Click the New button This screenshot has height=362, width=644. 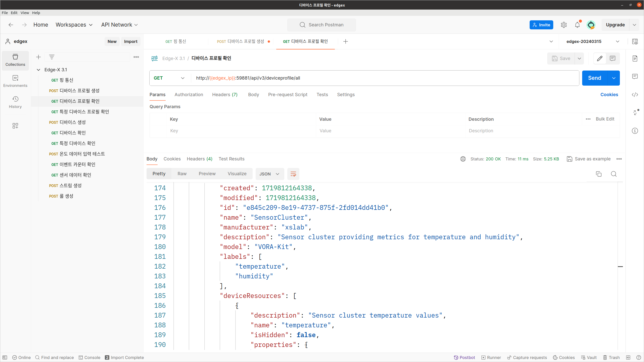(112, 41)
